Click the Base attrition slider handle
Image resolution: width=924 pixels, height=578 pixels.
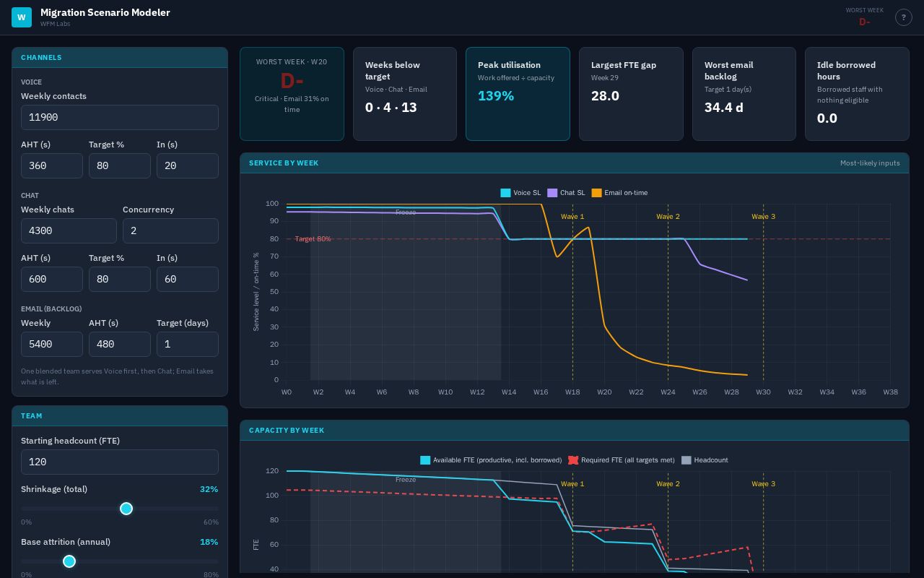pos(69,561)
